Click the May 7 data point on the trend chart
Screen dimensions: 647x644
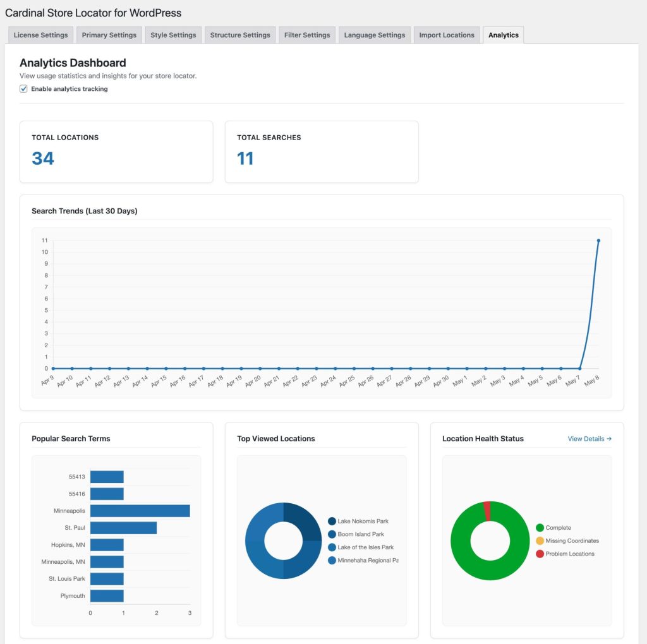click(580, 368)
